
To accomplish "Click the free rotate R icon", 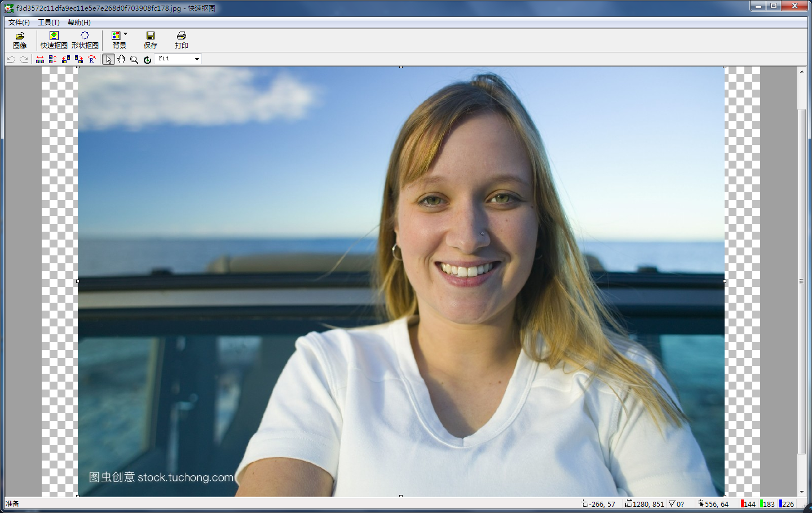I will pyautogui.click(x=92, y=59).
